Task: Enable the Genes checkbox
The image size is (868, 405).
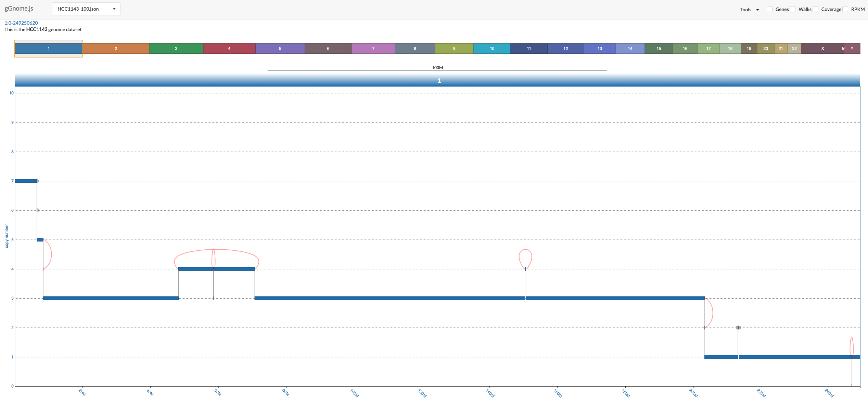Action: [769, 9]
